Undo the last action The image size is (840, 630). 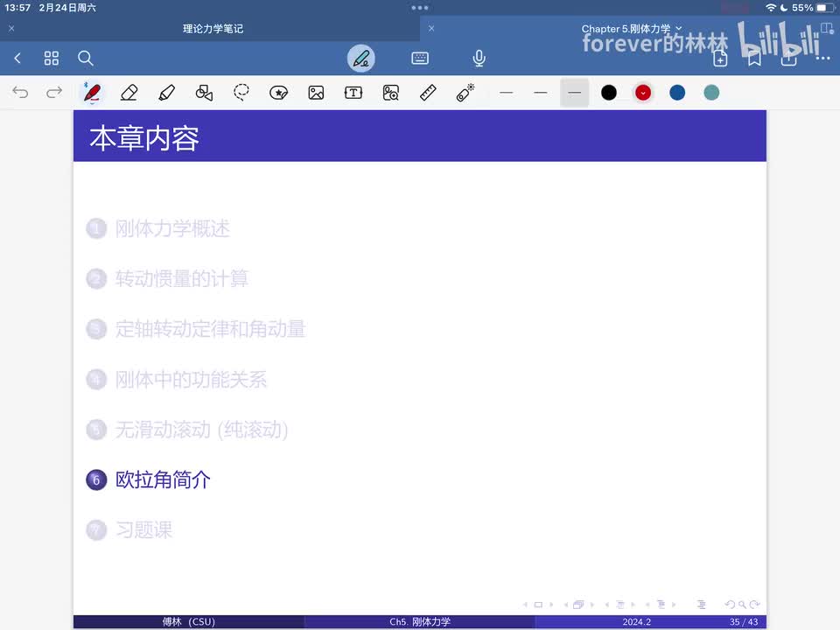click(x=20, y=93)
